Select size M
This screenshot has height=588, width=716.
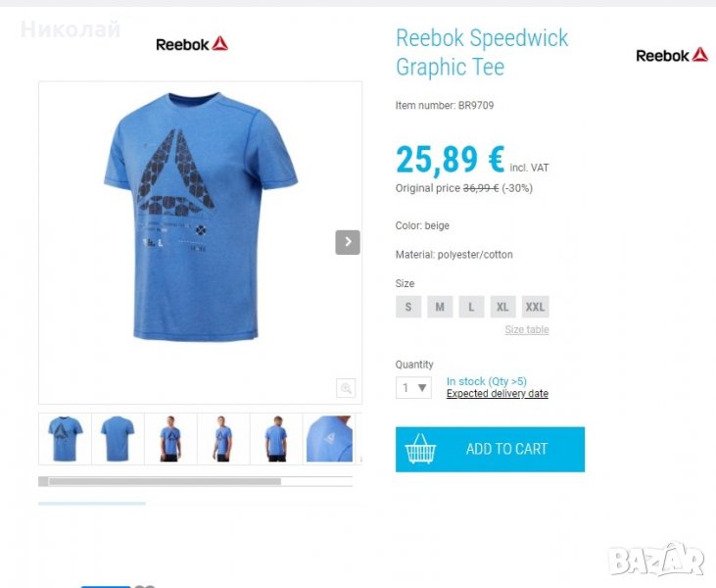click(x=440, y=307)
